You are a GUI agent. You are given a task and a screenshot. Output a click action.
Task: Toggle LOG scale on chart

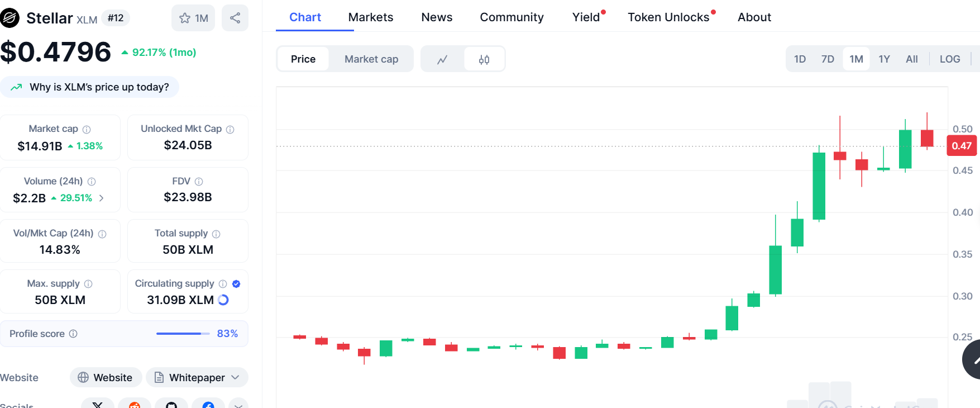(950, 59)
